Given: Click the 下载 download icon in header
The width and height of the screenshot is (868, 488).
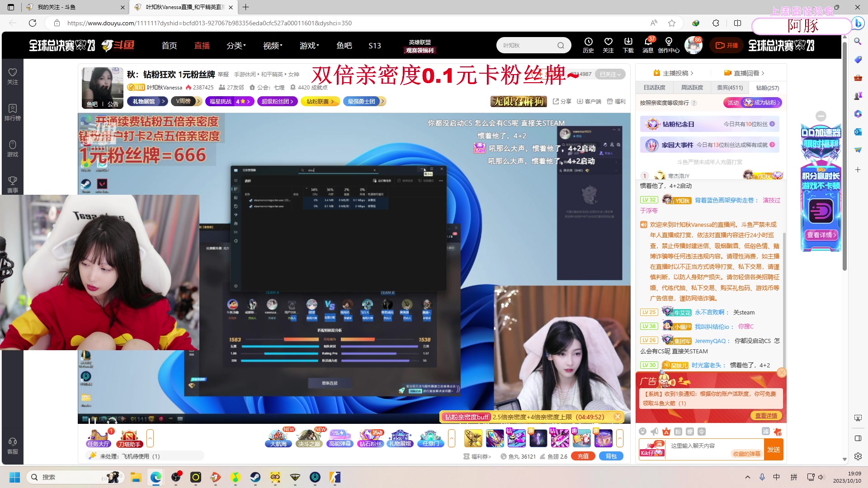Looking at the screenshot, I should (x=628, y=45).
